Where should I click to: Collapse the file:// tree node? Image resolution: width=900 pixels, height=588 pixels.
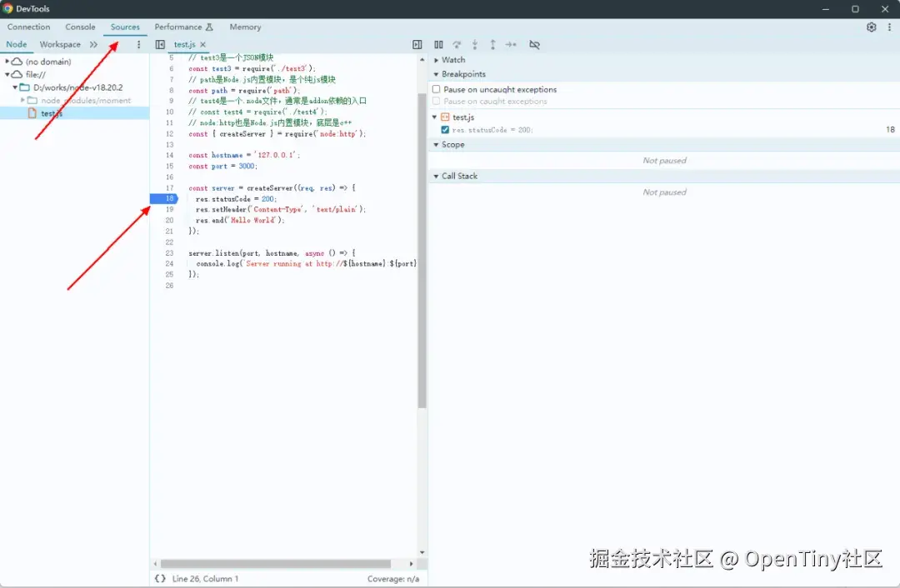click(x=7, y=75)
